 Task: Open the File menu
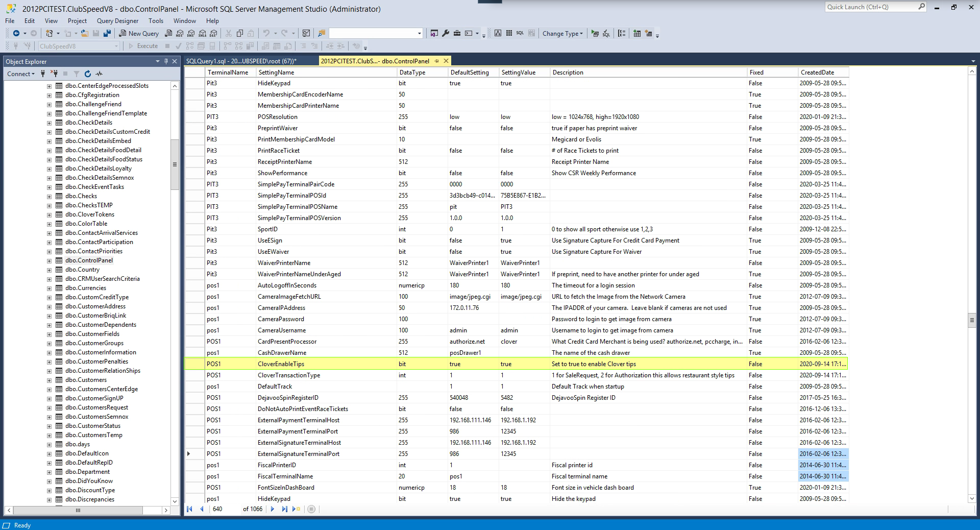click(x=10, y=21)
